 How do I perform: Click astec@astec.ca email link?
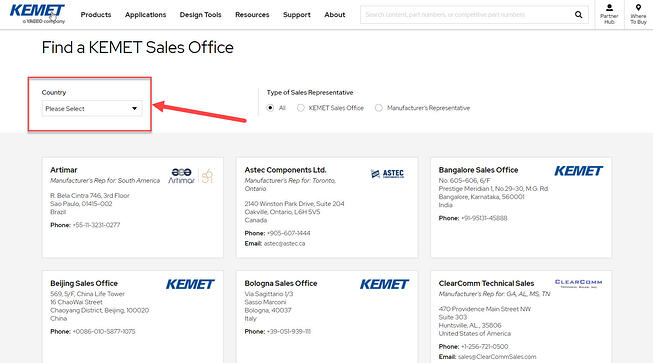[284, 244]
